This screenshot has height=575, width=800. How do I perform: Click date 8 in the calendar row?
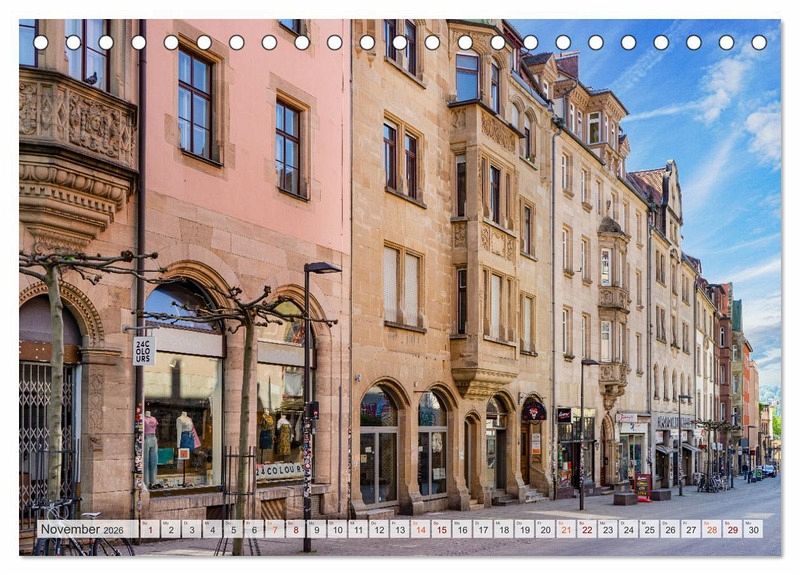(295, 529)
